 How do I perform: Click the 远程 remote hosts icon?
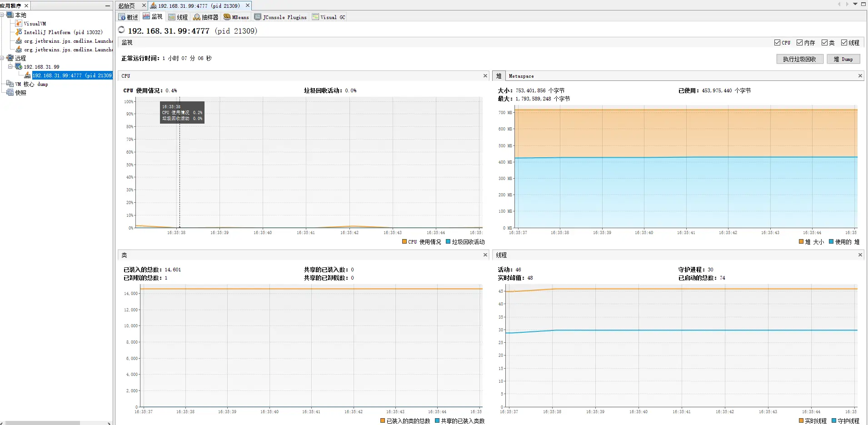click(x=10, y=58)
